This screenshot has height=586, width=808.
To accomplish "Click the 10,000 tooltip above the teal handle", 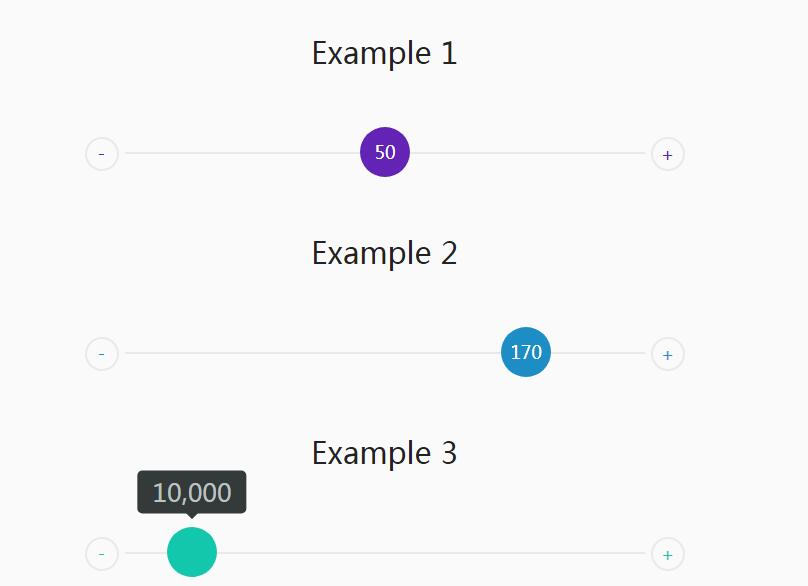I will pos(192,492).
